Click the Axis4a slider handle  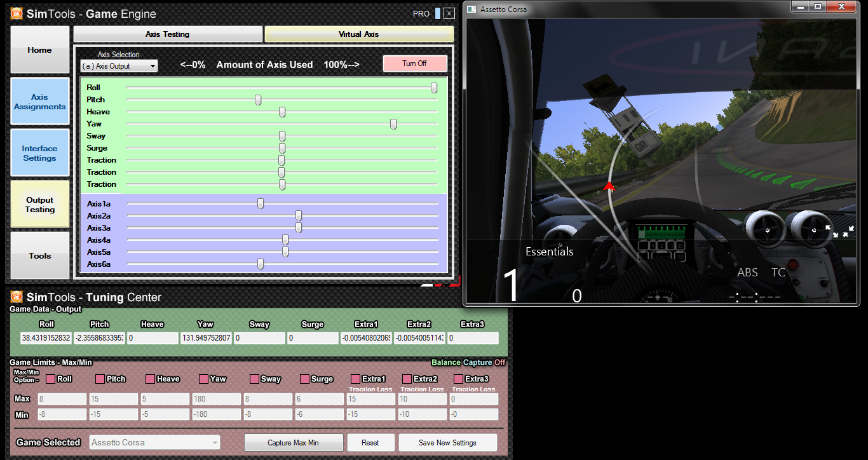285,240
